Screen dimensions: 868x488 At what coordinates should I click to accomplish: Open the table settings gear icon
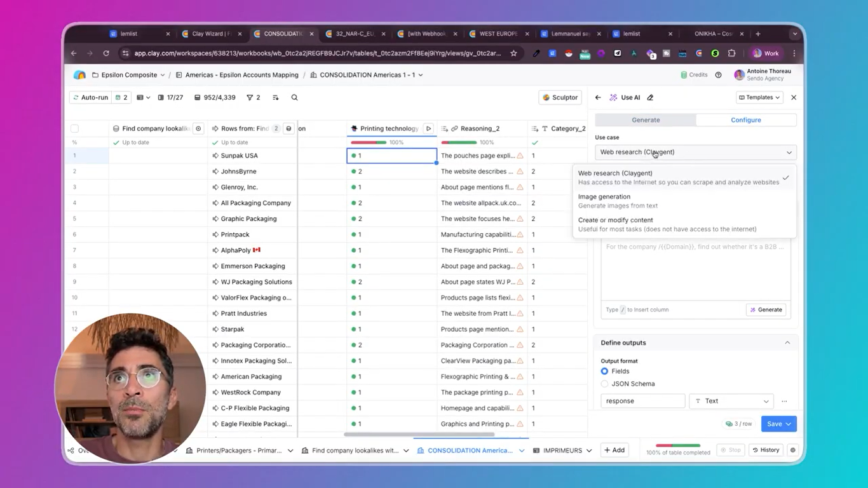coord(792,450)
